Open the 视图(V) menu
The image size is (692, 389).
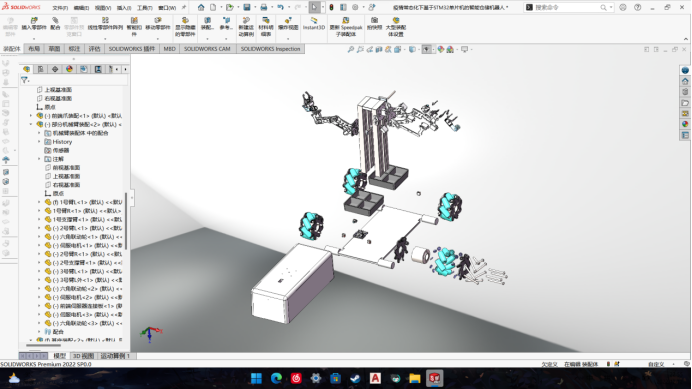pyautogui.click(x=103, y=8)
